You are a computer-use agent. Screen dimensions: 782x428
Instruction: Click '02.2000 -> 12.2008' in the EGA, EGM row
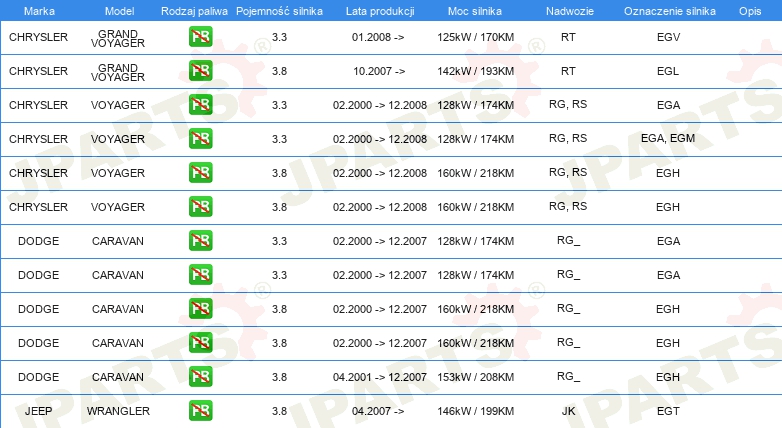point(380,139)
